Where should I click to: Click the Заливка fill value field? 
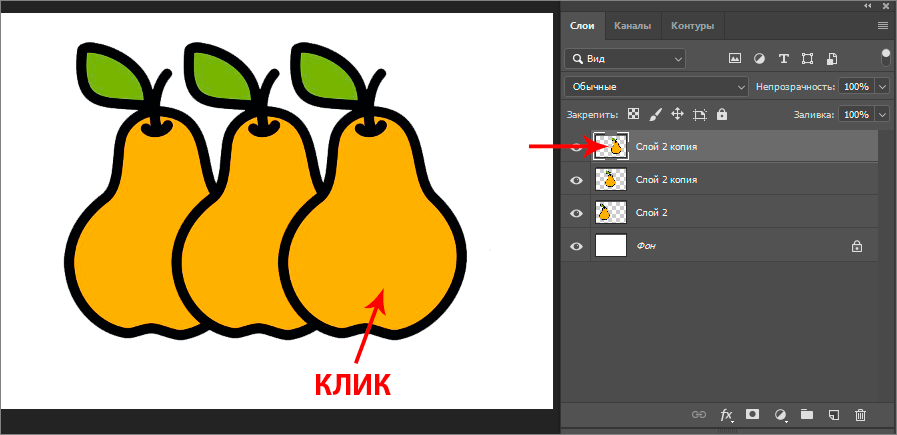click(x=855, y=115)
